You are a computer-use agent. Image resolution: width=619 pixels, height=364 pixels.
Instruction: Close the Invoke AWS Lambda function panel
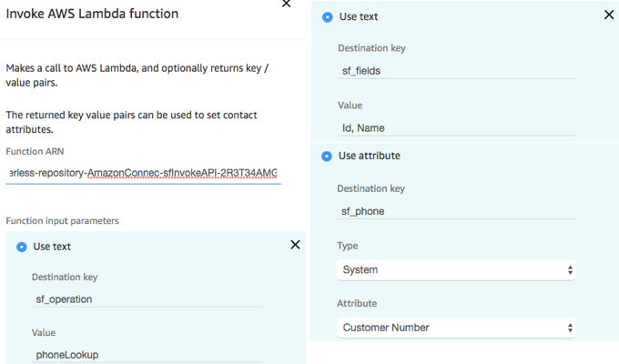pyautogui.click(x=286, y=4)
